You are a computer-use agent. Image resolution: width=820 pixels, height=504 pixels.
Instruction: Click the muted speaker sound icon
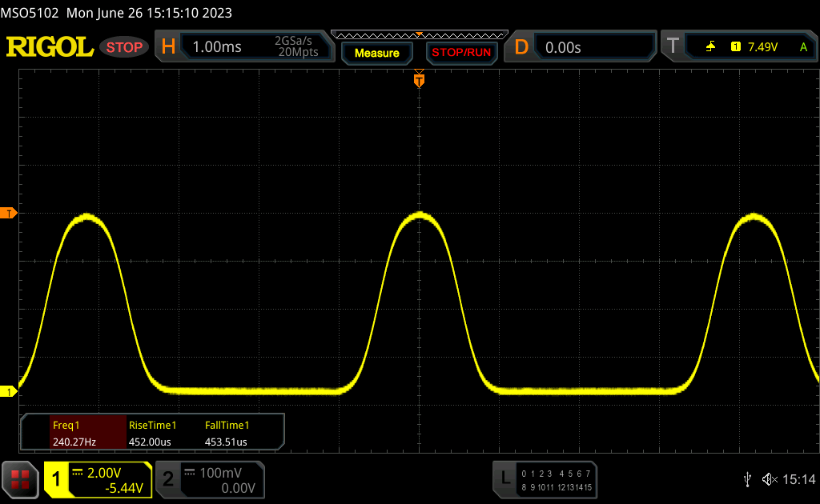coord(770,479)
